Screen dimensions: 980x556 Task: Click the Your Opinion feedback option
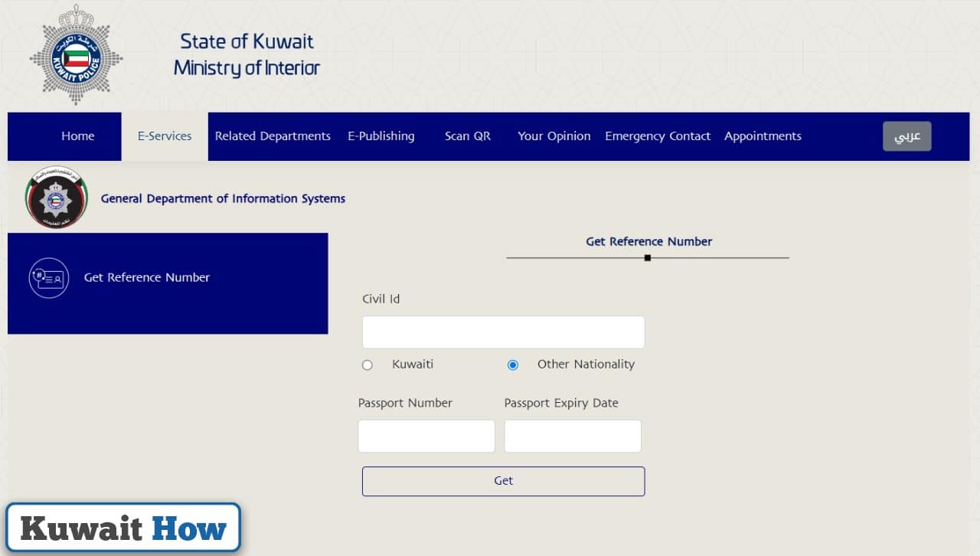pyautogui.click(x=554, y=136)
